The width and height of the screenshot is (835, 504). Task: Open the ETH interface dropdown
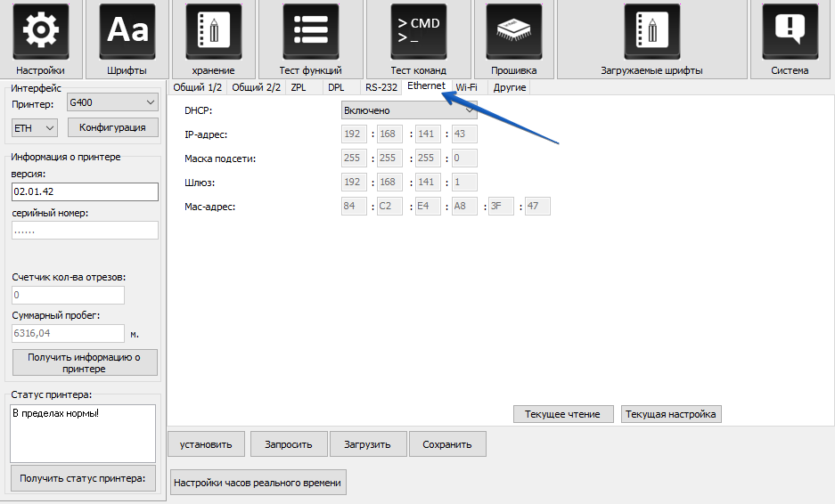coord(35,128)
